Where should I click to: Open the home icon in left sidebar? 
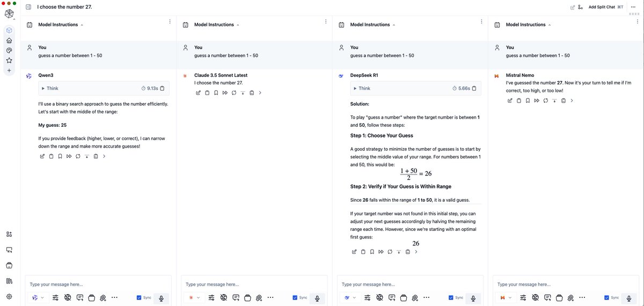point(9,40)
